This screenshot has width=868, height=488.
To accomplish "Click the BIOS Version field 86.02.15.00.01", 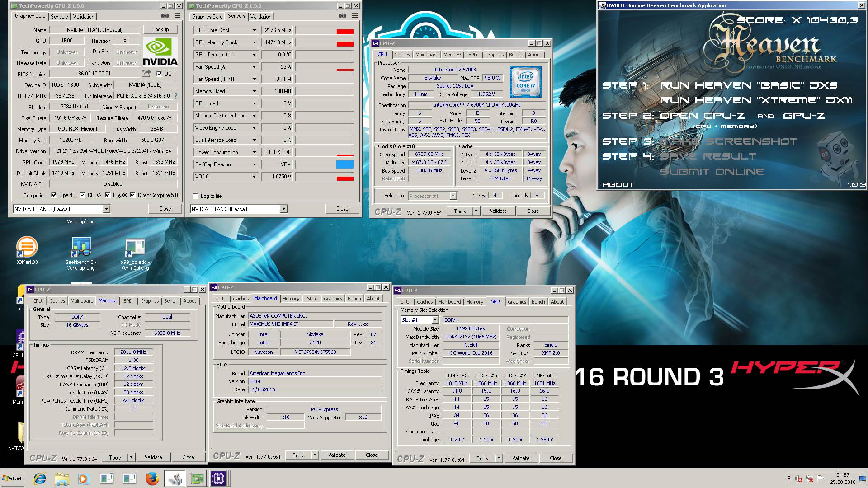I will pos(94,74).
